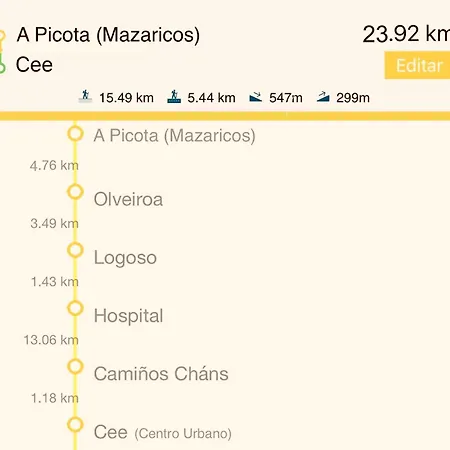Click the Editar button
Viewport: 450px width, 450px height.
click(x=417, y=65)
